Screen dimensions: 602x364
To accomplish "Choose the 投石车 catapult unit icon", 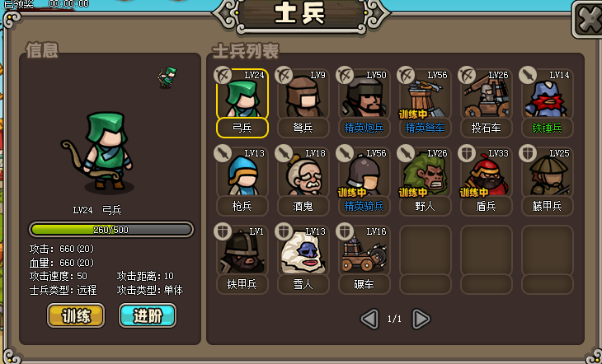I will tap(486, 95).
